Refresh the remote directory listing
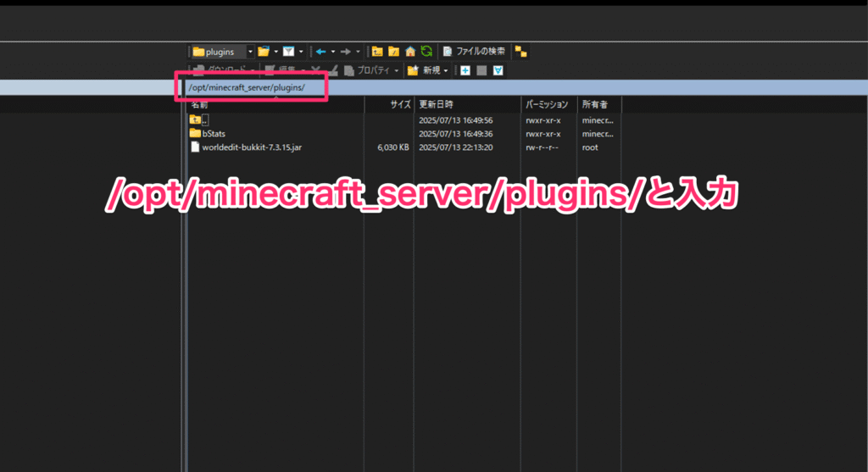This screenshot has height=472, width=868. pyautogui.click(x=426, y=52)
